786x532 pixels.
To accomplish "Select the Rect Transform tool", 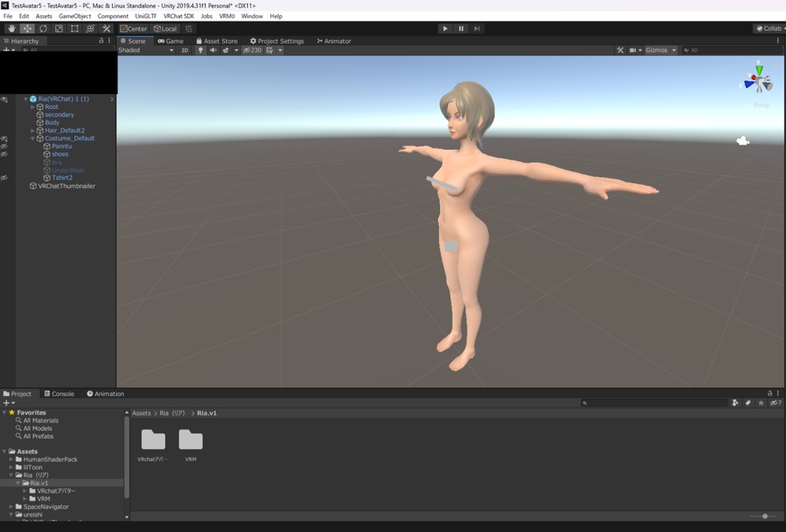I will pyautogui.click(x=74, y=28).
